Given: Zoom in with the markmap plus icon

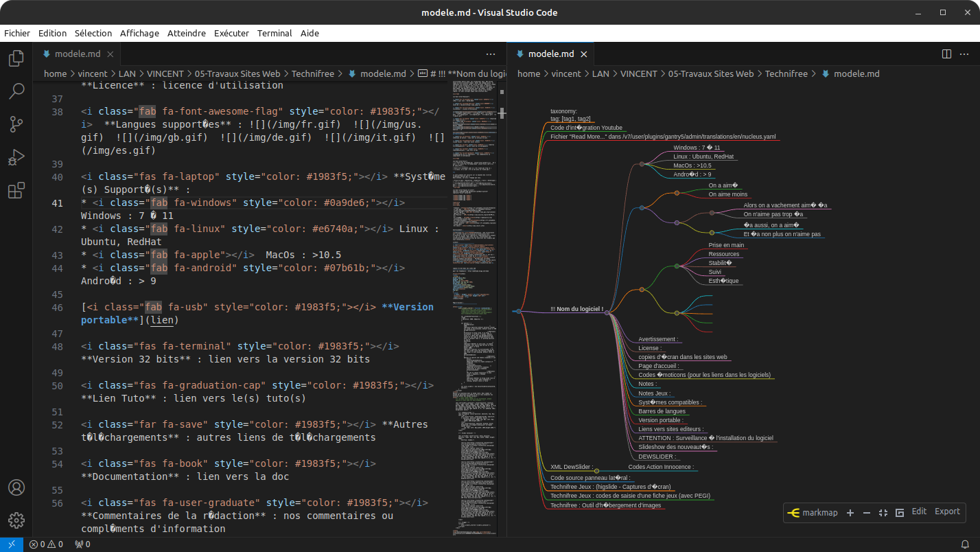Looking at the screenshot, I should pyautogui.click(x=850, y=513).
